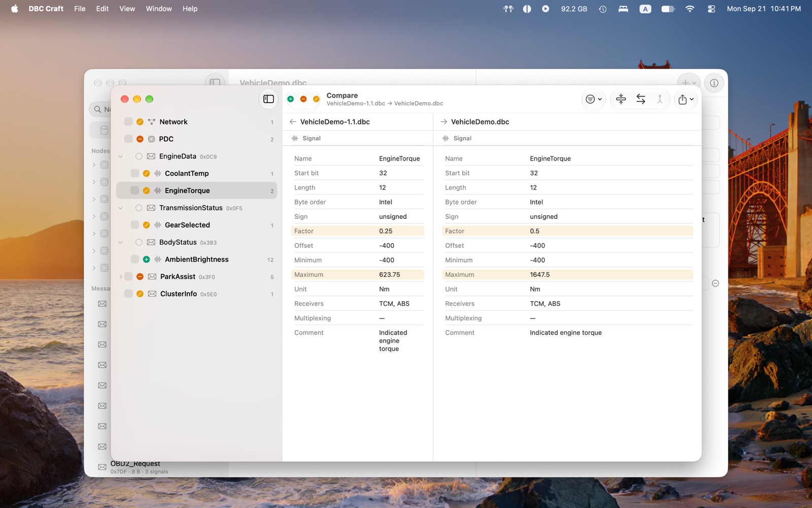Open the Window menu
This screenshot has width=812, height=508.
click(159, 9)
